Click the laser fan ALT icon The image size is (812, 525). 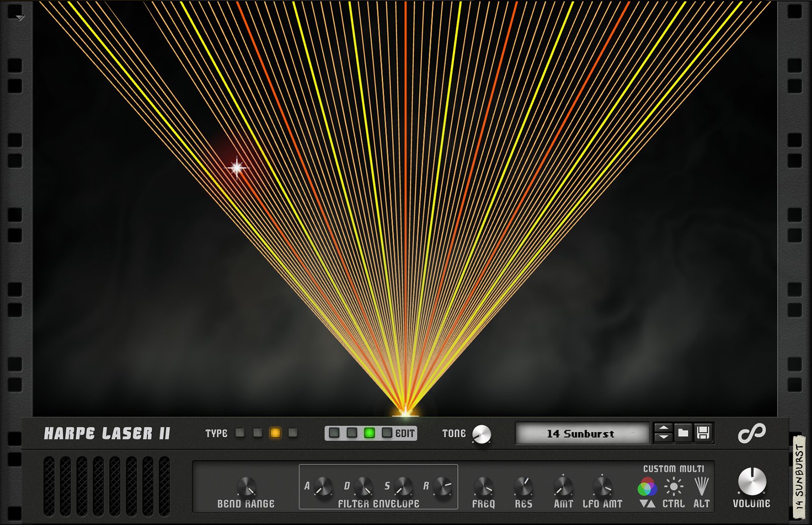(x=702, y=485)
